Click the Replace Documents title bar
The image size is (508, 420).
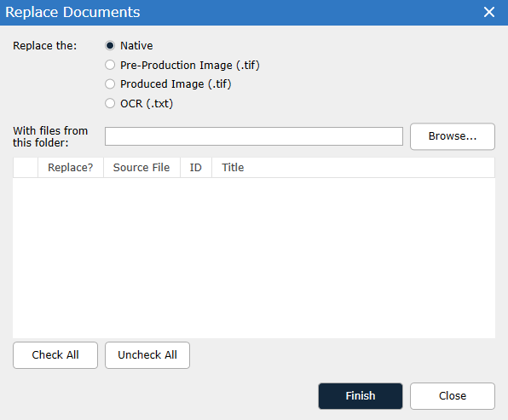coord(240,12)
